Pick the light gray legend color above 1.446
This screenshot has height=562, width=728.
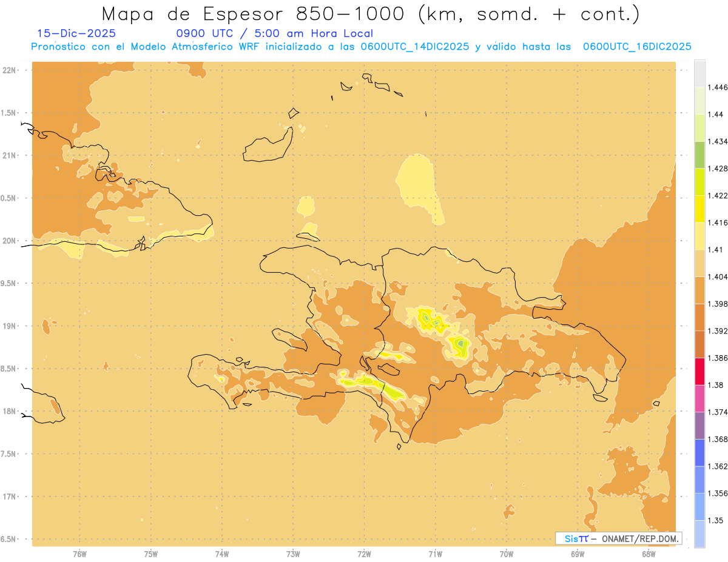point(699,73)
